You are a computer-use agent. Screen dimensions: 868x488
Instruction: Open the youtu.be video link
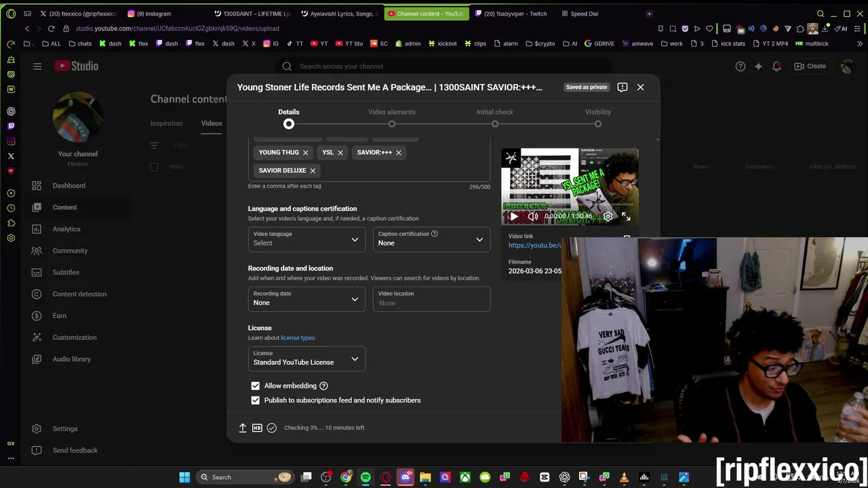point(535,245)
